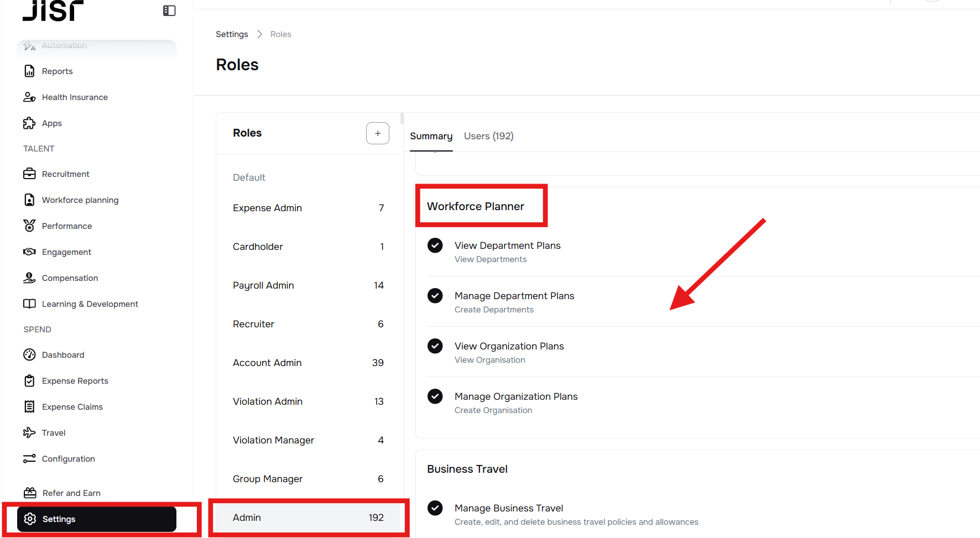
Task: Toggle the Manage Business Travel checkmark
Action: (435, 508)
